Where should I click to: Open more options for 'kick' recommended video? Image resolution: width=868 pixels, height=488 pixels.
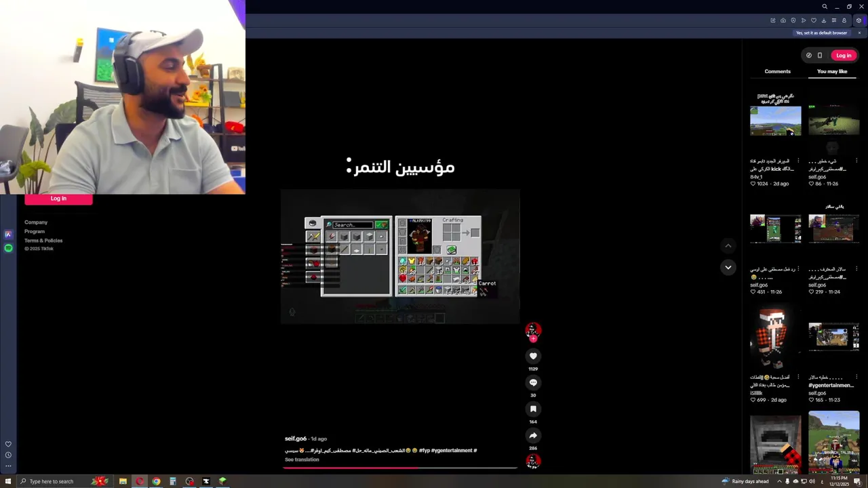tap(798, 161)
